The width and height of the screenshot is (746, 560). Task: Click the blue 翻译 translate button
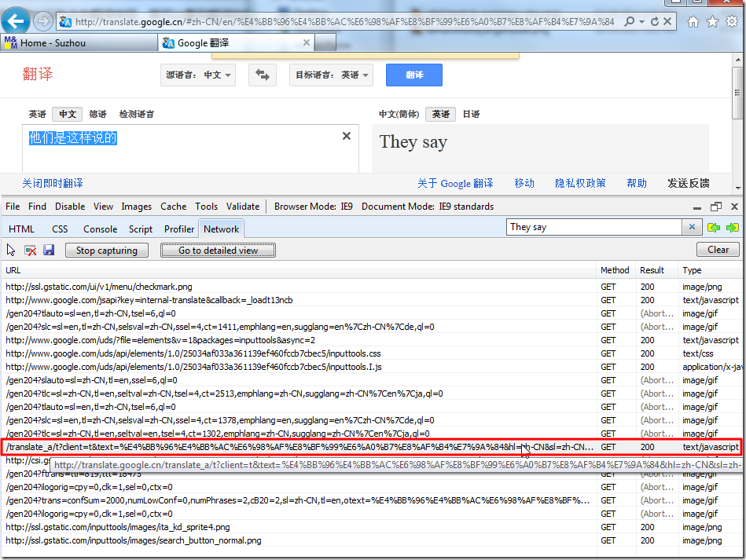[414, 75]
